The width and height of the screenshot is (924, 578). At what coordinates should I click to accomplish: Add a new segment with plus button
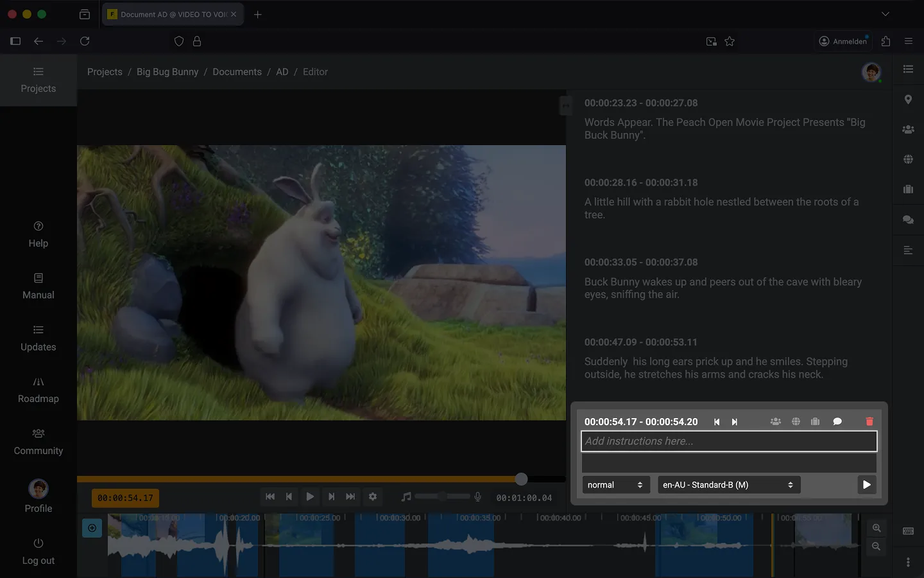[92, 528]
